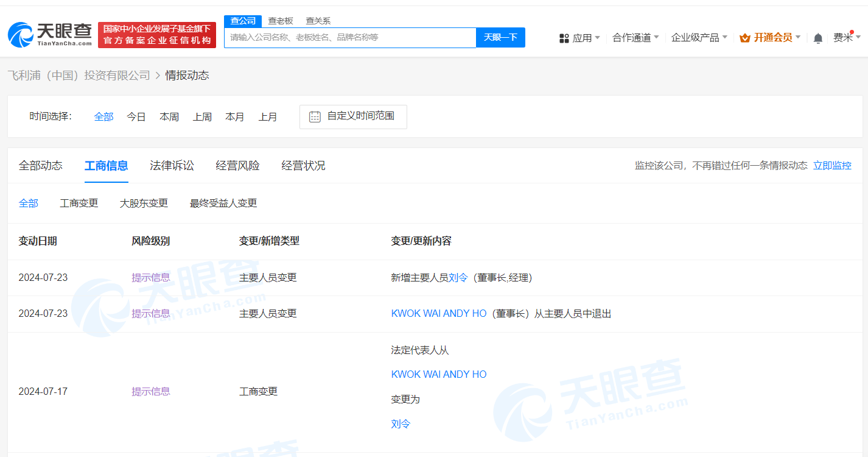Select the 最终受益人变更 sub-filter

[223, 203]
